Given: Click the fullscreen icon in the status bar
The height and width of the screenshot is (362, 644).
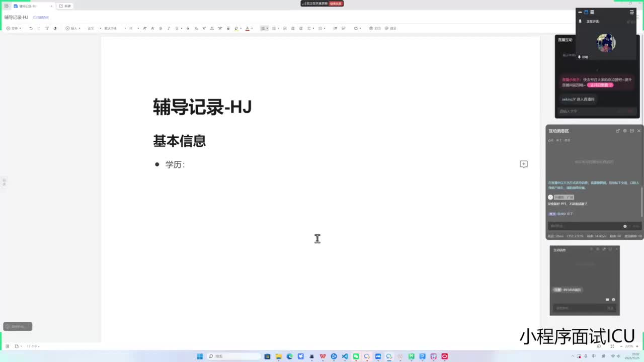Looking at the screenshot, I should coord(611,346).
